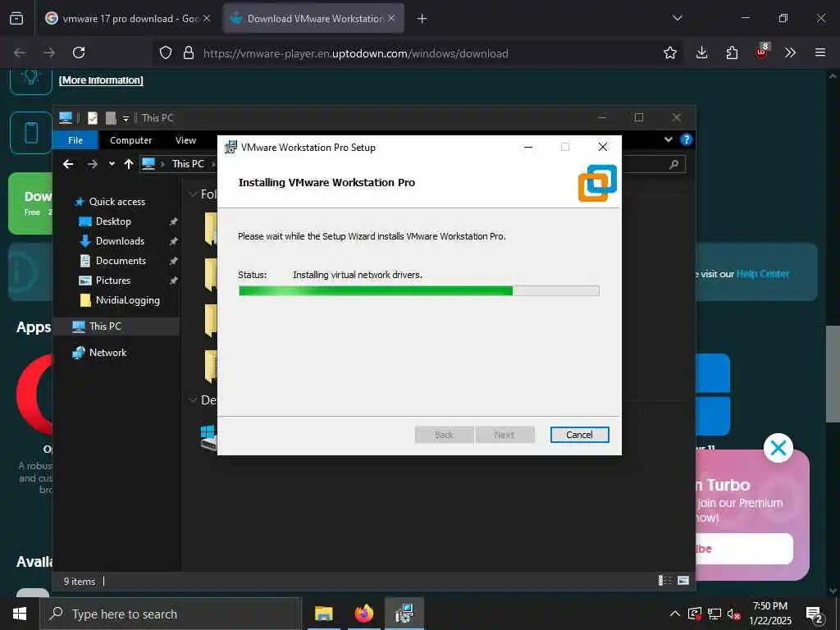840x630 pixels.
Task: Select Network in Explorer navigation pane
Action: point(107,353)
